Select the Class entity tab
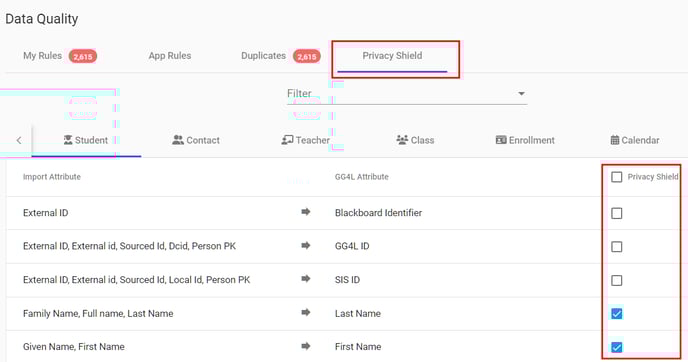The width and height of the screenshot is (688, 362). click(x=415, y=140)
